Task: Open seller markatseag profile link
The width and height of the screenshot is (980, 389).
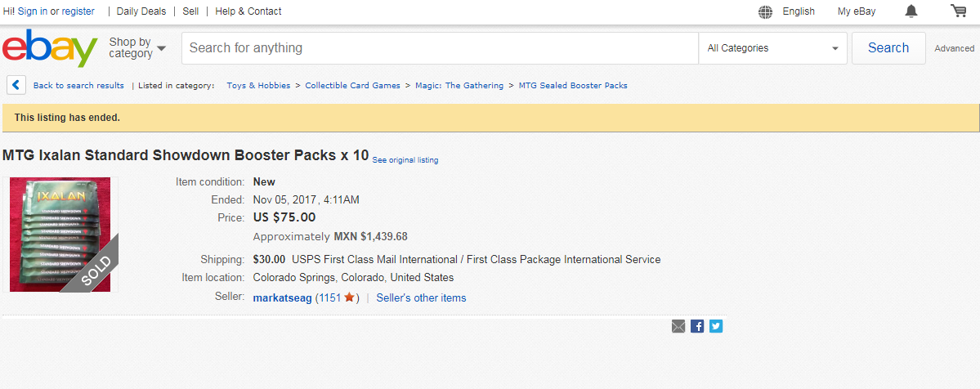Action: click(283, 298)
